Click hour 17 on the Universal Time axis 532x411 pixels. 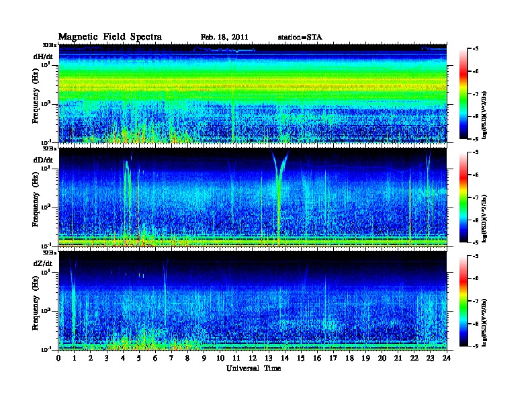pos(333,359)
